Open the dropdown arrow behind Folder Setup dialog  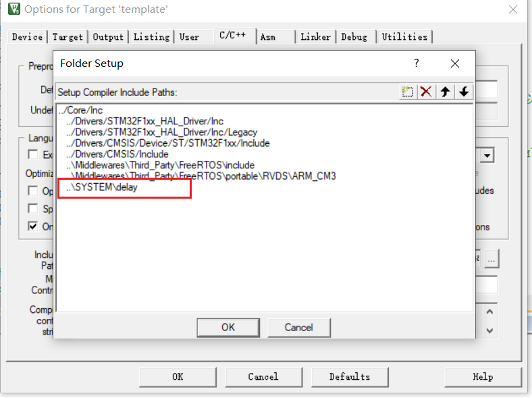click(x=487, y=155)
